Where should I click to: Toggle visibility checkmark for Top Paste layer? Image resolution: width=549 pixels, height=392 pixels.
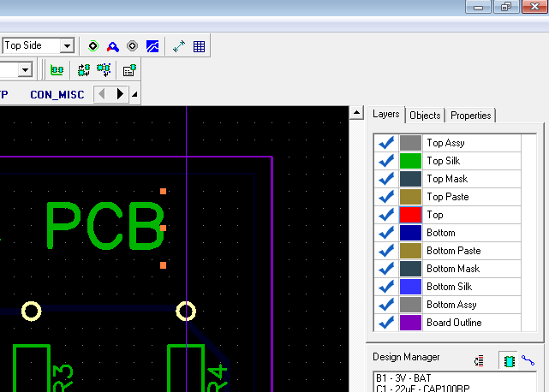[386, 197]
